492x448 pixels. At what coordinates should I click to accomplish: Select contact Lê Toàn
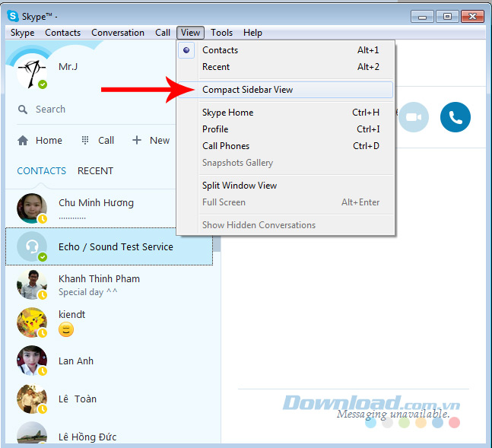[110, 399]
